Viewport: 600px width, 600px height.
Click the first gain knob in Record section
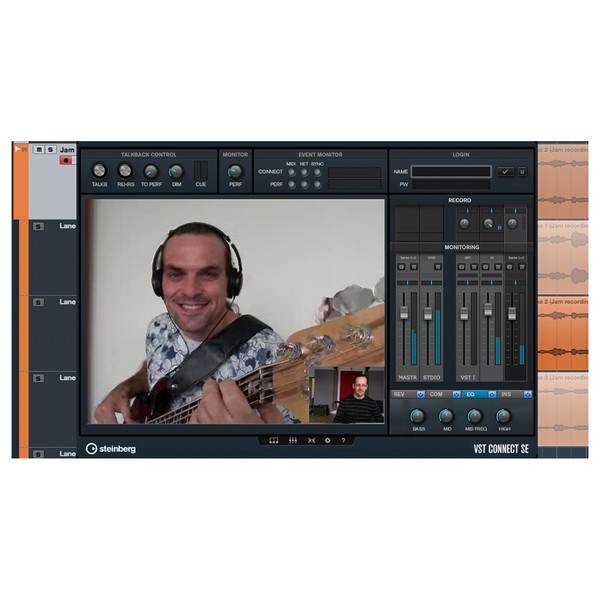[464, 224]
